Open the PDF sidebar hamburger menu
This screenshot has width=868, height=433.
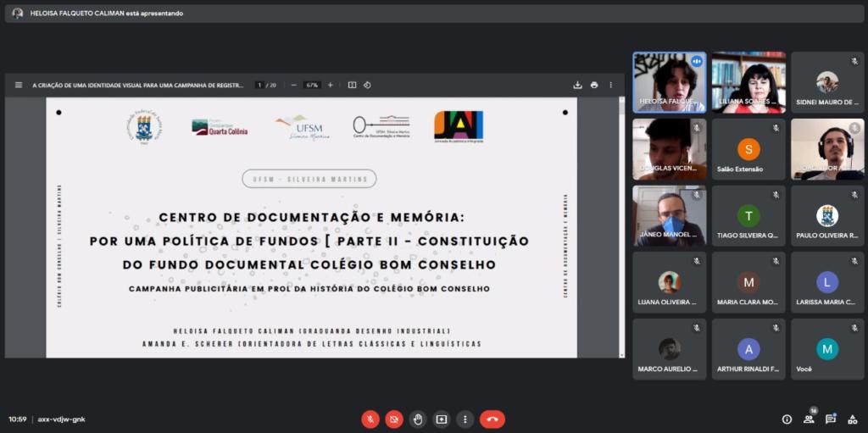19,85
